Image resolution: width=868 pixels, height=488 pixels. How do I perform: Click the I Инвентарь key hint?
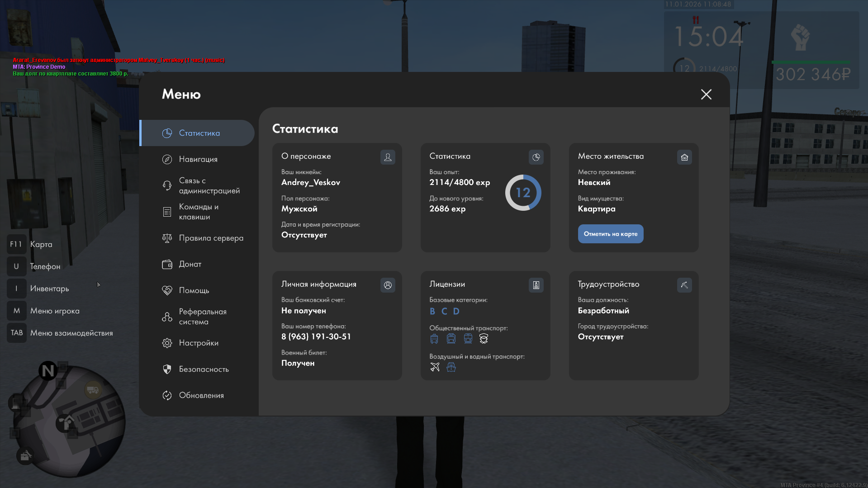38,289
